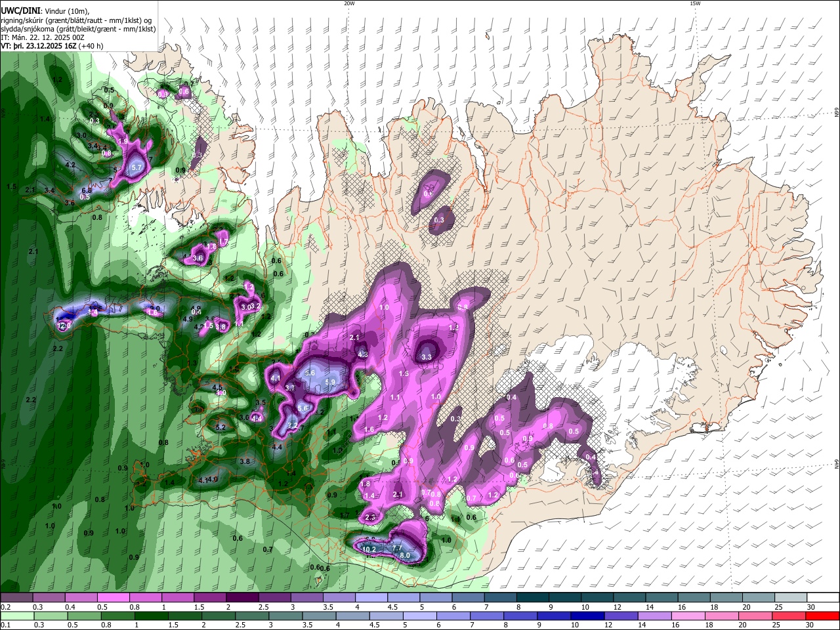Click the 6.8 precipitation value on the map

point(86,190)
